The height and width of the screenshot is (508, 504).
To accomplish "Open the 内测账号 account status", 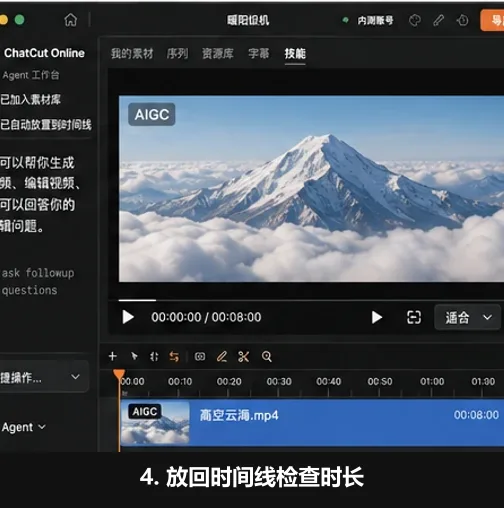I will (368, 20).
